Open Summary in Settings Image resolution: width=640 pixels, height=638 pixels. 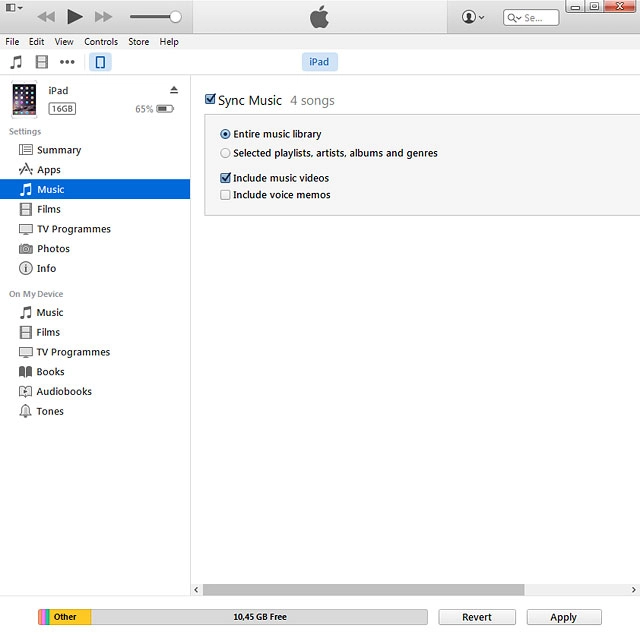point(95,150)
